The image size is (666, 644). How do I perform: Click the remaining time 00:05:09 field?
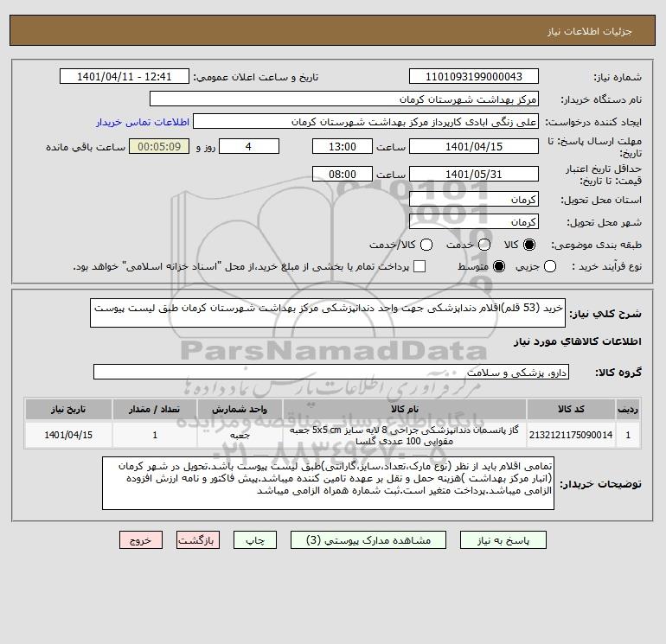tap(159, 146)
